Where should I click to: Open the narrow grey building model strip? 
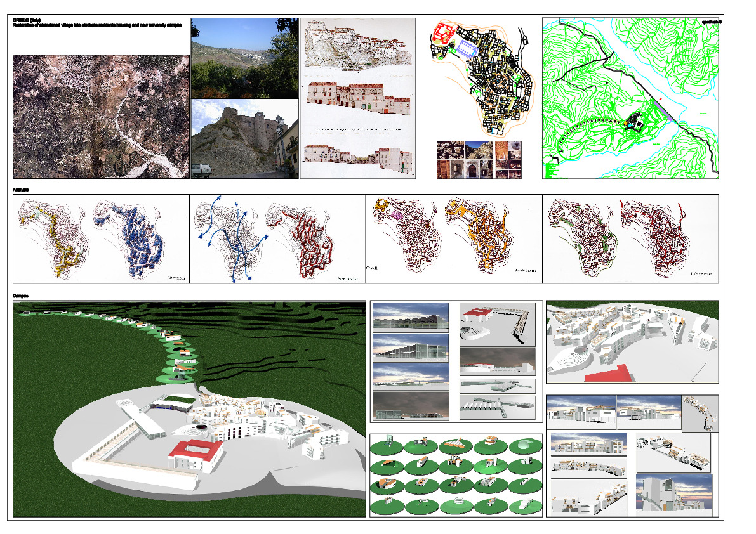point(497,385)
